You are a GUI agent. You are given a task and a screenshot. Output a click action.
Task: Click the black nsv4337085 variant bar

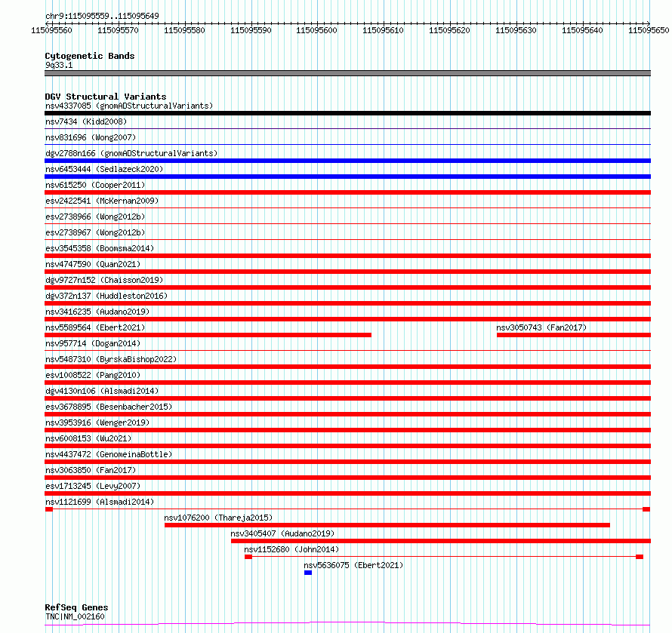pyautogui.click(x=347, y=113)
